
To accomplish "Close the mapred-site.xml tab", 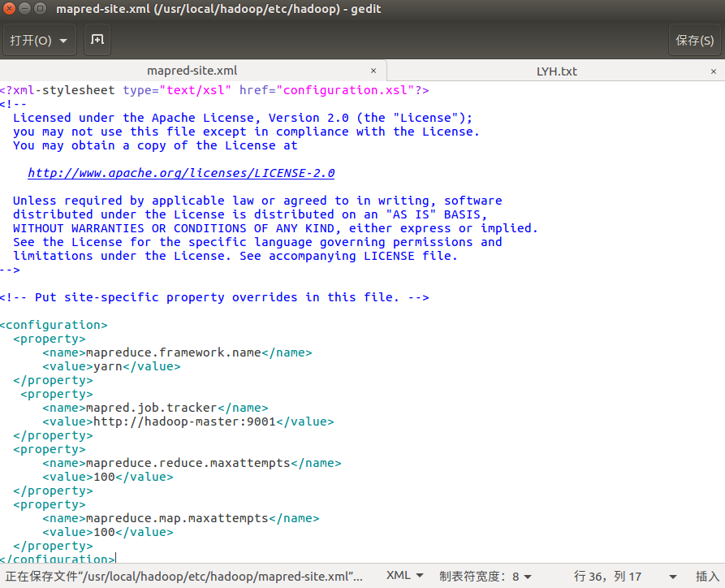I will coord(373,71).
